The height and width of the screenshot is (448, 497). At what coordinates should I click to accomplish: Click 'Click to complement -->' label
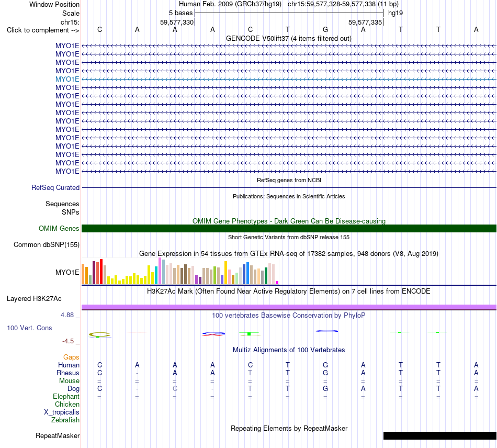[x=43, y=30]
